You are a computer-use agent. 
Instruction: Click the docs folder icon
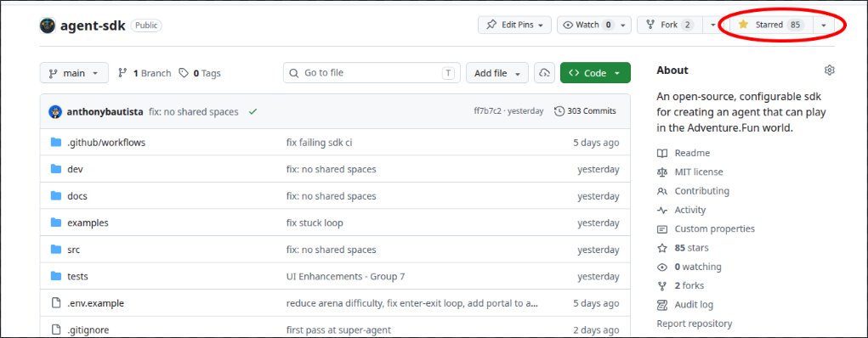click(55, 196)
